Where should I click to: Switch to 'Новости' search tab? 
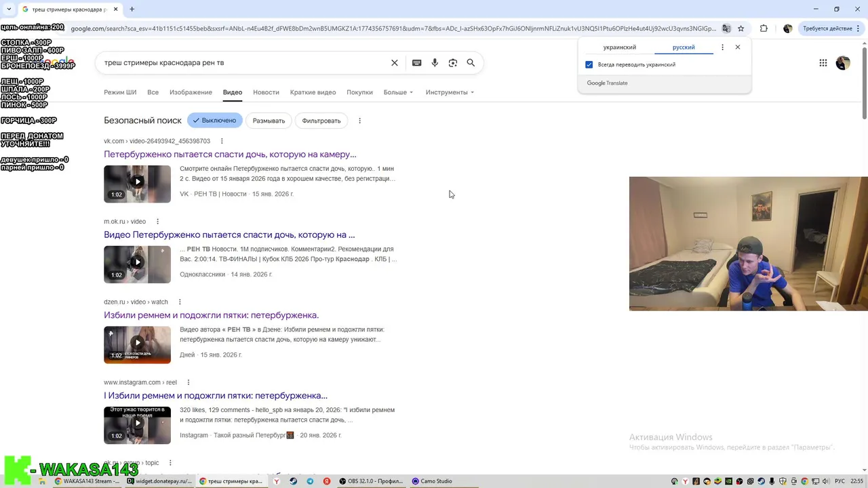point(266,92)
